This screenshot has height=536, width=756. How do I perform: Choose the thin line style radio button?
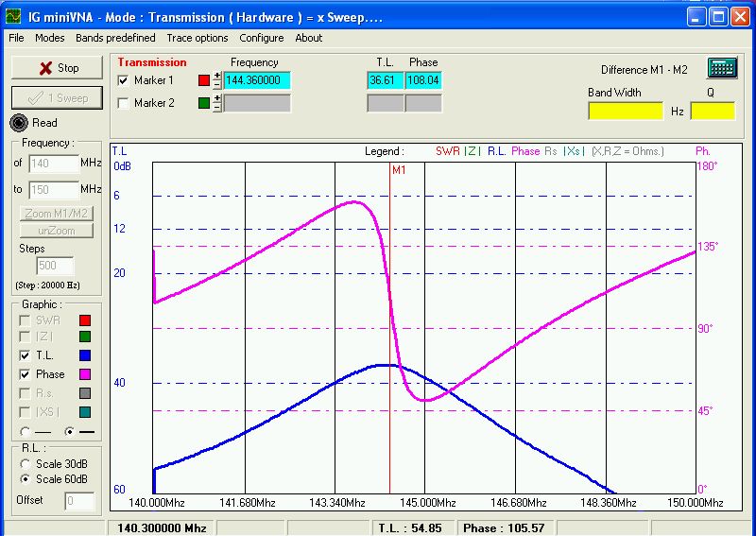(x=26, y=431)
